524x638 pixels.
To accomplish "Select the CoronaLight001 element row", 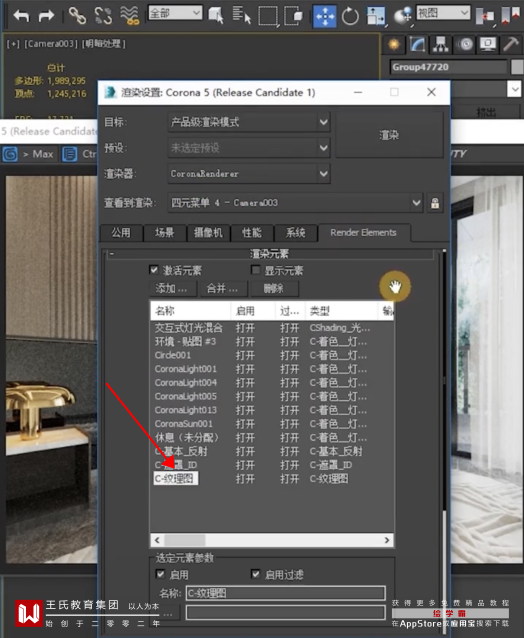I will tap(272, 369).
